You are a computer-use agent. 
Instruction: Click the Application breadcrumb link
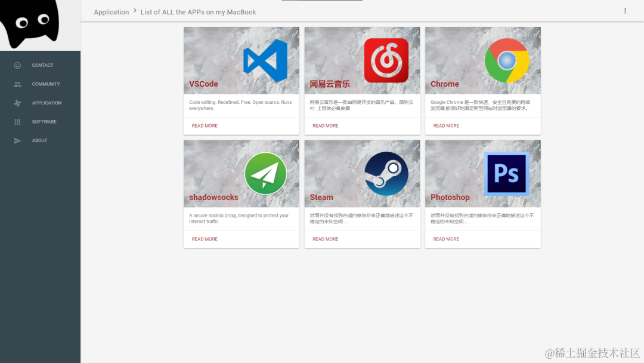[112, 13]
